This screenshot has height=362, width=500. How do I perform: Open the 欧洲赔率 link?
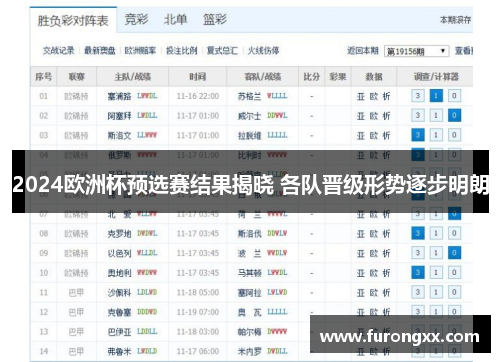[x=140, y=51]
